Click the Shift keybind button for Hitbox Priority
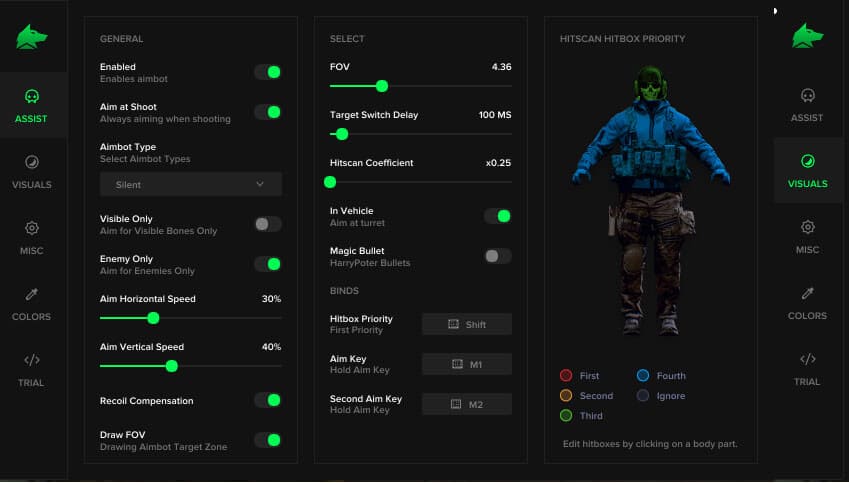Screen dimensions: 849x483 point(467,324)
